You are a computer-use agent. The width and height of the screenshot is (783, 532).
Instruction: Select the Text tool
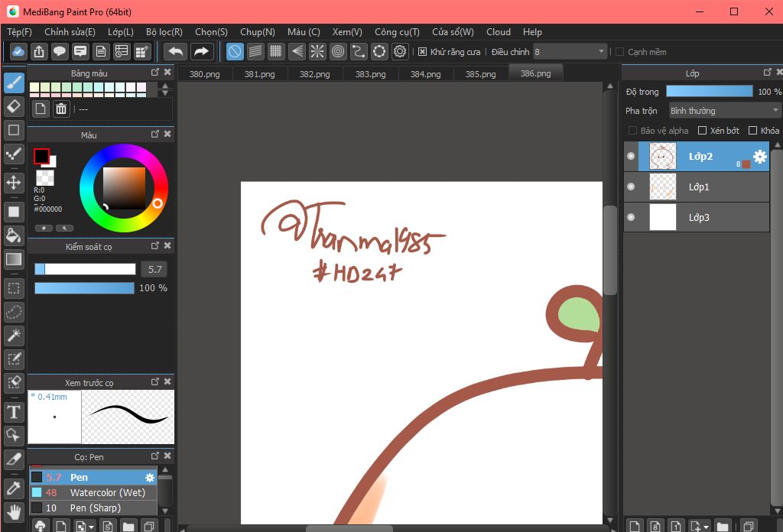[x=14, y=412]
